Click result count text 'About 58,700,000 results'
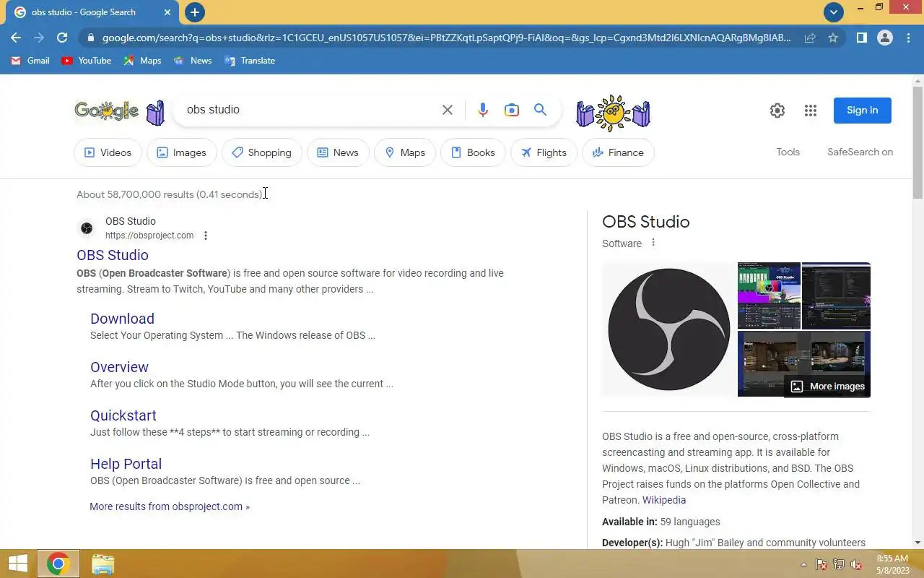The height and width of the screenshot is (578, 924). pos(135,194)
